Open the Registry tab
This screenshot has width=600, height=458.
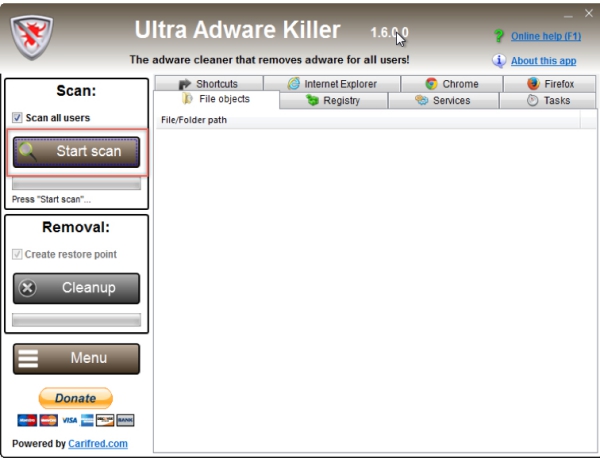point(334,101)
